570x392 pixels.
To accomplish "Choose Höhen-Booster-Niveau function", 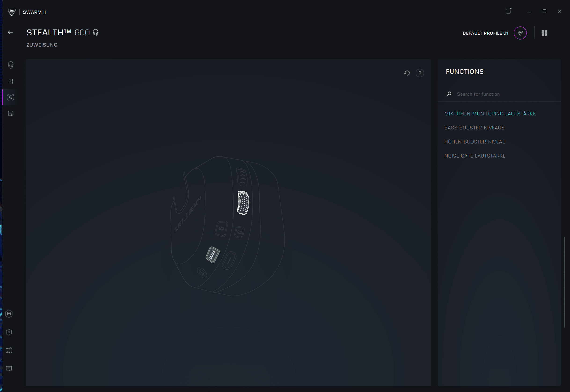I will pos(475,142).
